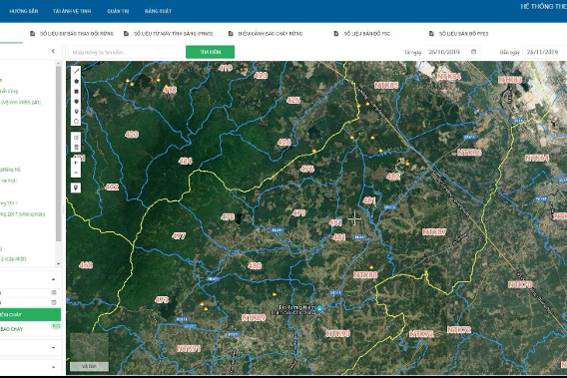Open the calendar picker for the Từ ngày date
Viewport: 567px width, 378px height.
coord(474,52)
